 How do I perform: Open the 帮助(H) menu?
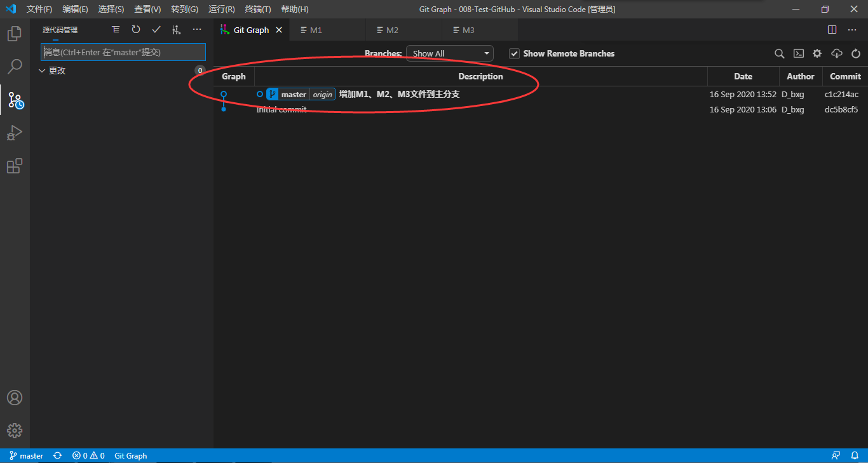pos(295,9)
